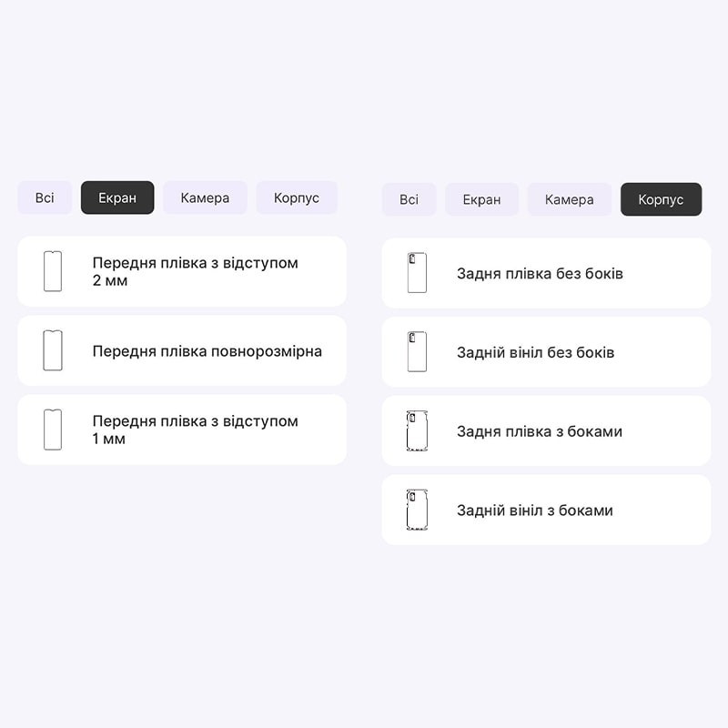Select the "Всі" filter in the left panel
The width and height of the screenshot is (728, 728).
[x=45, y=197]
